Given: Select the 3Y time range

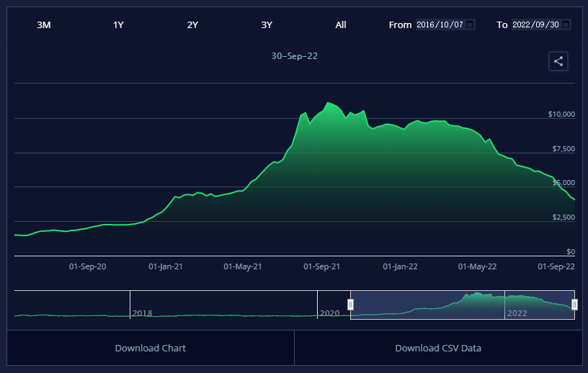Looking at the screenshot, I should point(267,24).
